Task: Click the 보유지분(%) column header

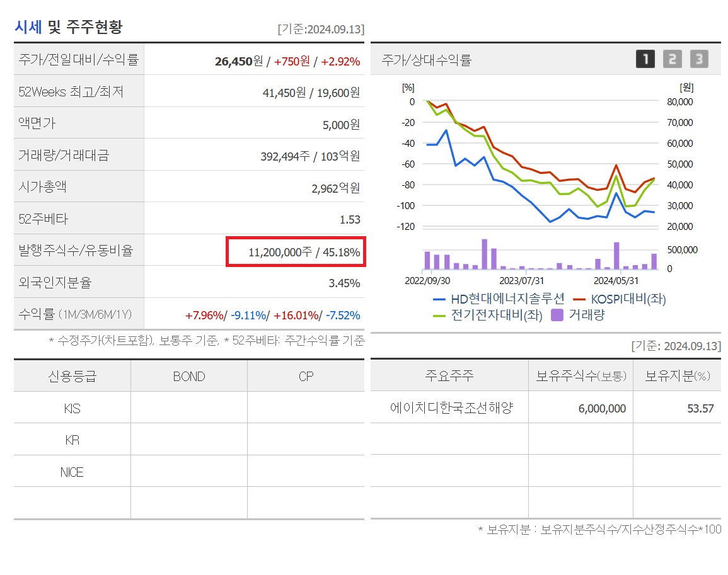Action: (678, 375)
